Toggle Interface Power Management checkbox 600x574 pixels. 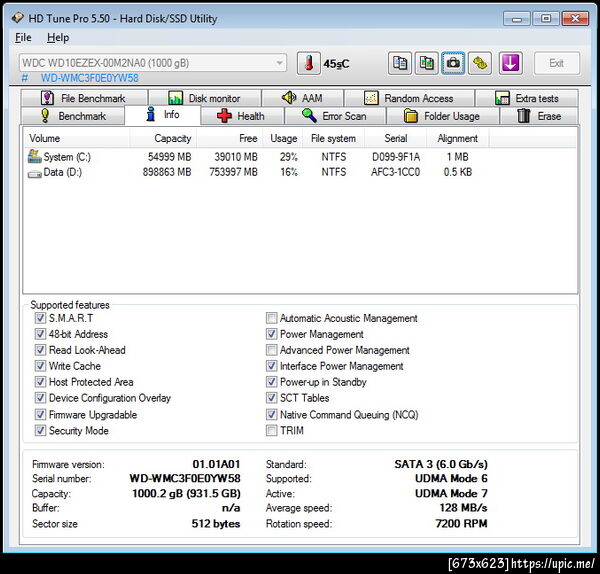coord(271,366)
